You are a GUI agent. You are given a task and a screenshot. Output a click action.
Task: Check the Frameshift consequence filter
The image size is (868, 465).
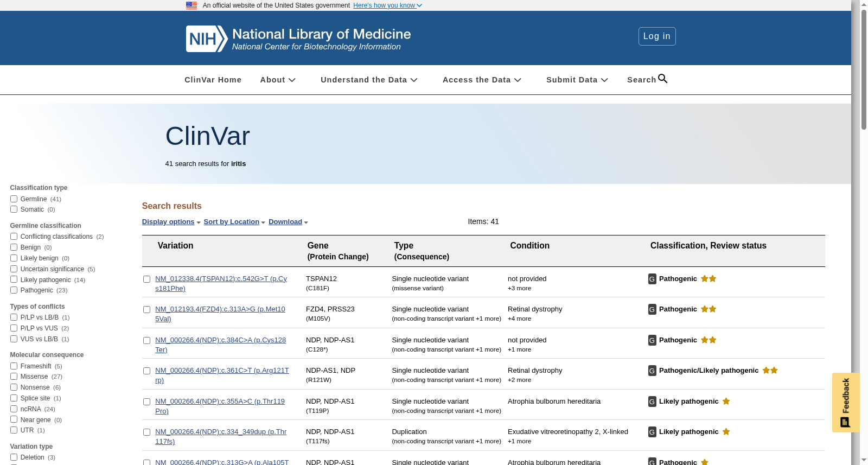(14, 366)
